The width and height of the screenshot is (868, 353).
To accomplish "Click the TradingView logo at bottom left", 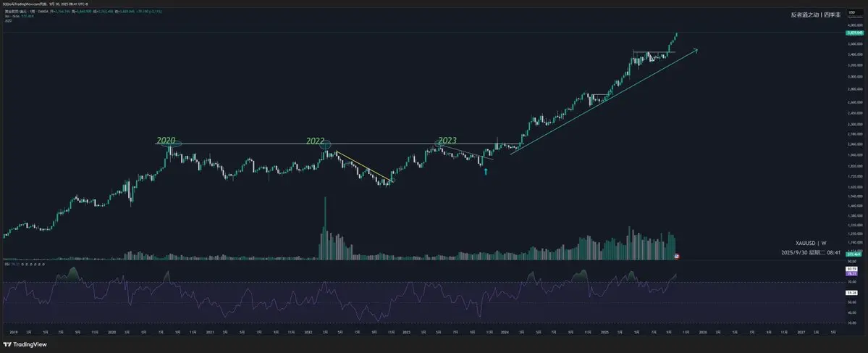I will [25, 345].
